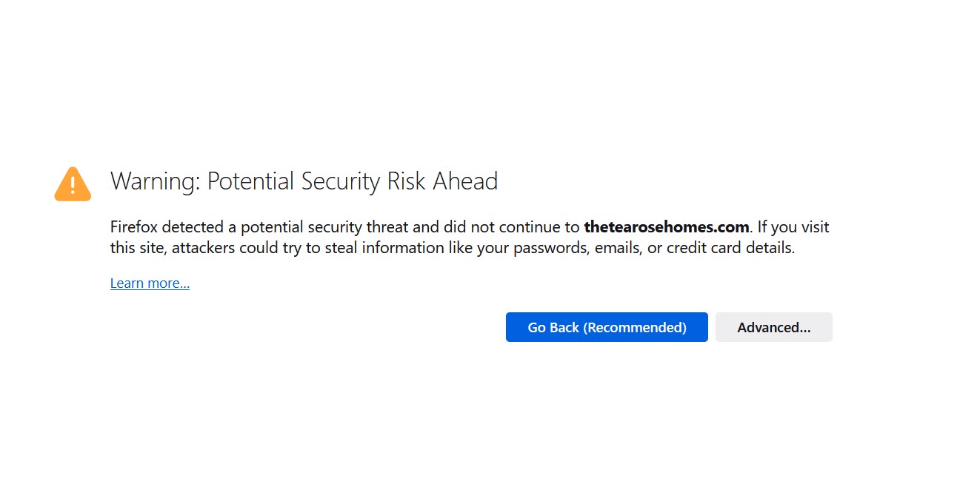980x501 pixels.
Task: Go back using the recommended button
Action: click(x=607, y=327)
